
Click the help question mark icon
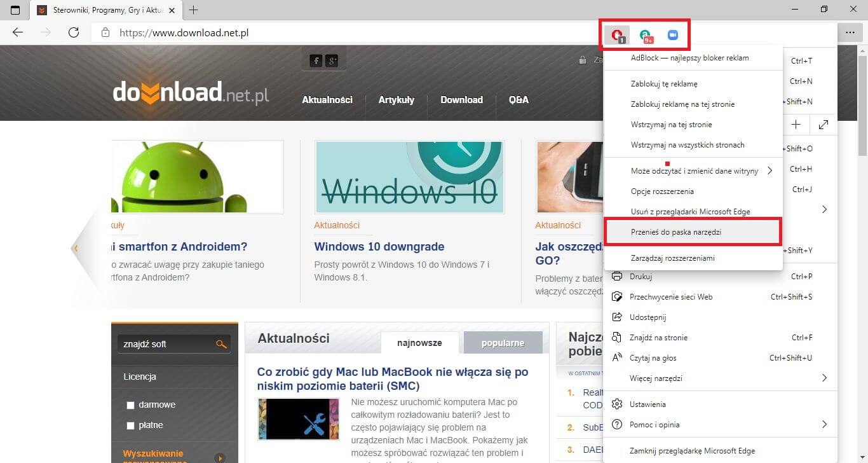(x=616, y=425)
